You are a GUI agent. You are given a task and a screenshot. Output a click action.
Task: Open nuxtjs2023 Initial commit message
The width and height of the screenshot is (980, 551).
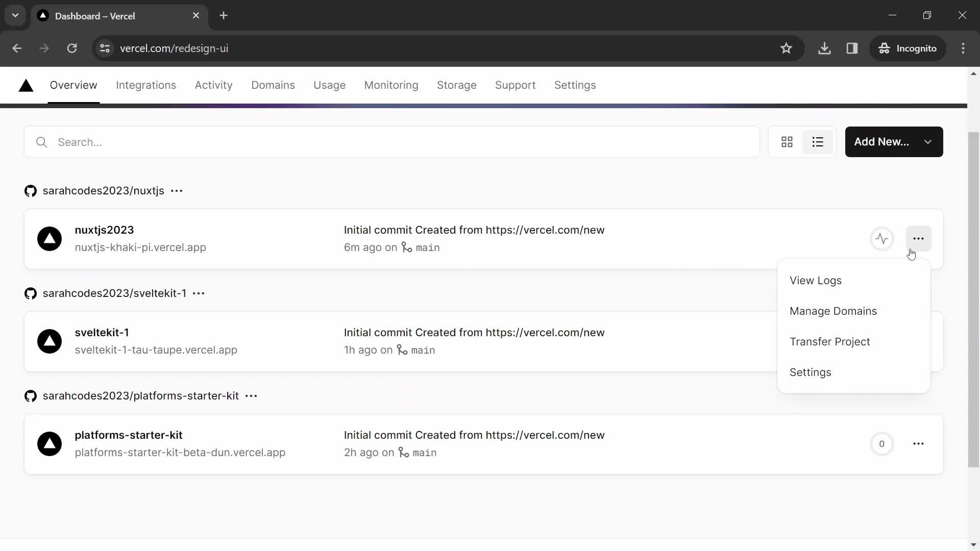(474, 230)
